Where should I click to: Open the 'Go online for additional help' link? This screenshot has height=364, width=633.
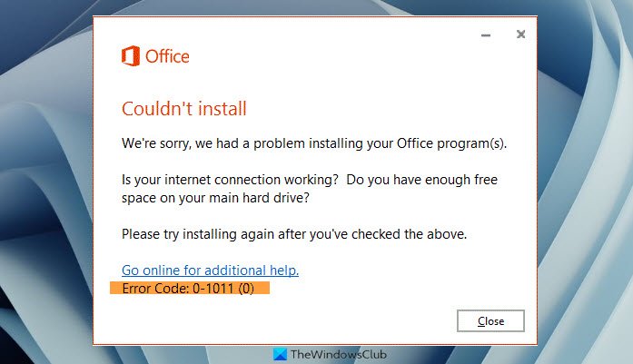(210, 271)
